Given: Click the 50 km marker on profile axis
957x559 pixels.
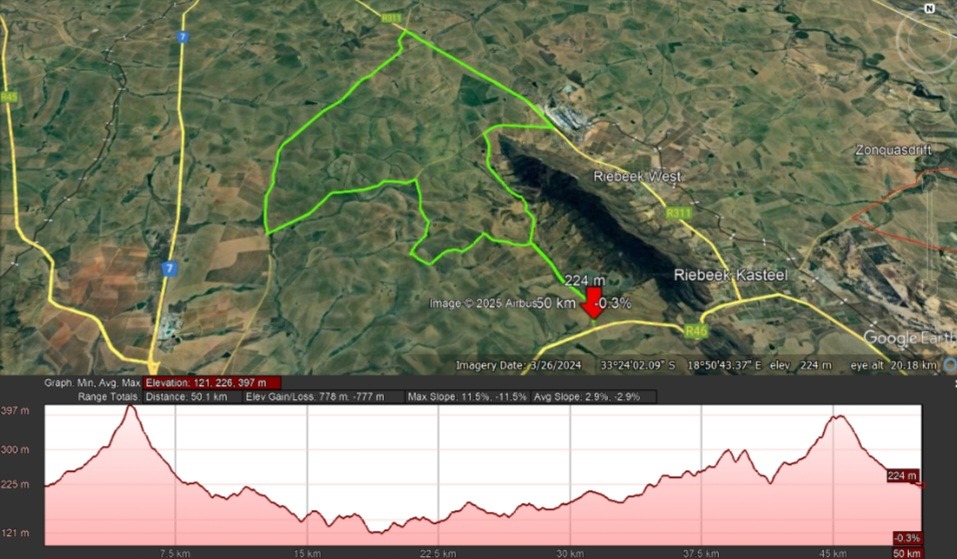Looking at the screenshot, I should coord(907,553).
